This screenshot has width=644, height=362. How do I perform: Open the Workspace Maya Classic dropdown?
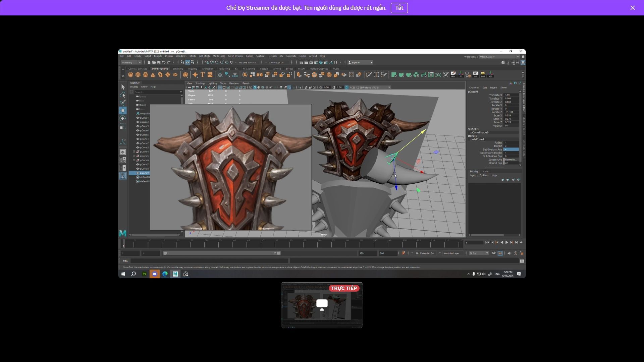tap(499, 57)
